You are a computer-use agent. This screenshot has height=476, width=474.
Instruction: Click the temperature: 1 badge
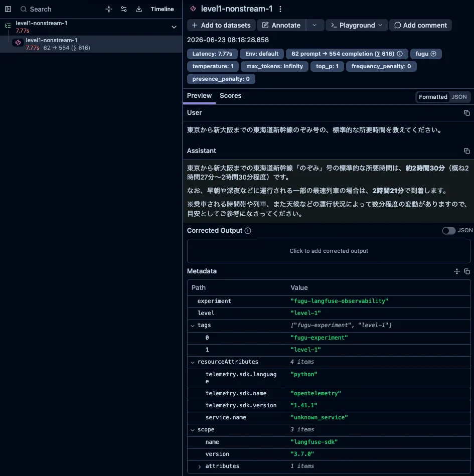coord(213,66)
